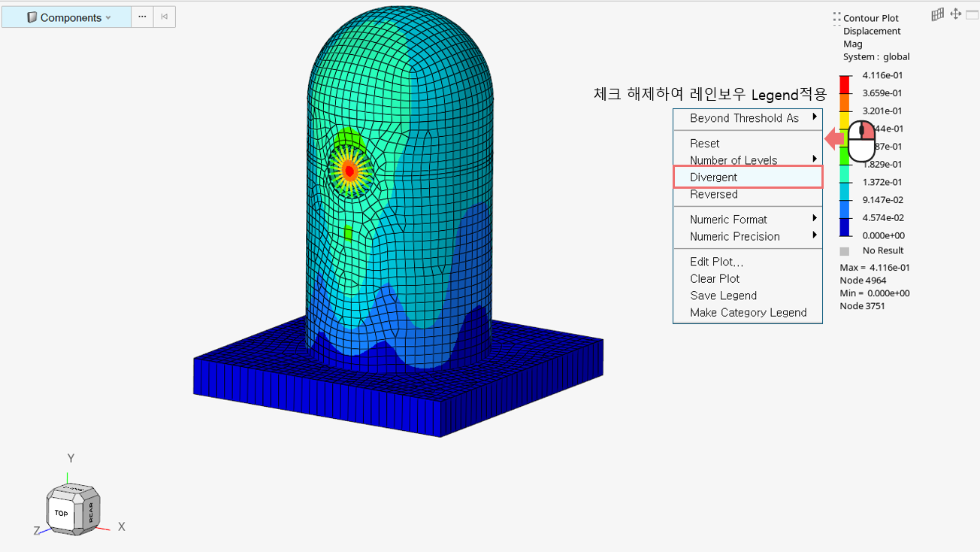Expand Numeric Precision submenu
The width and height of the screenshot is (980, 552).
coord(748,236)
